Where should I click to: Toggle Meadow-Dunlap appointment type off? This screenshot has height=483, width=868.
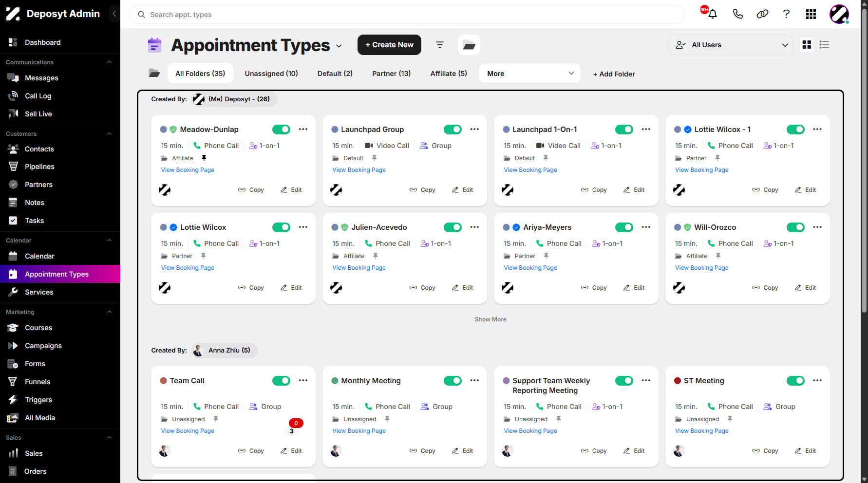tap(281, 130)
